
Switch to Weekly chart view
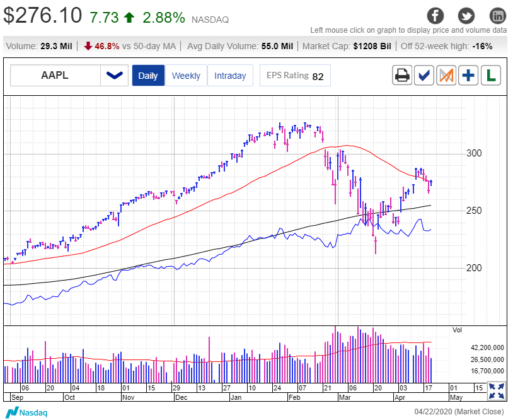point(186,75)
